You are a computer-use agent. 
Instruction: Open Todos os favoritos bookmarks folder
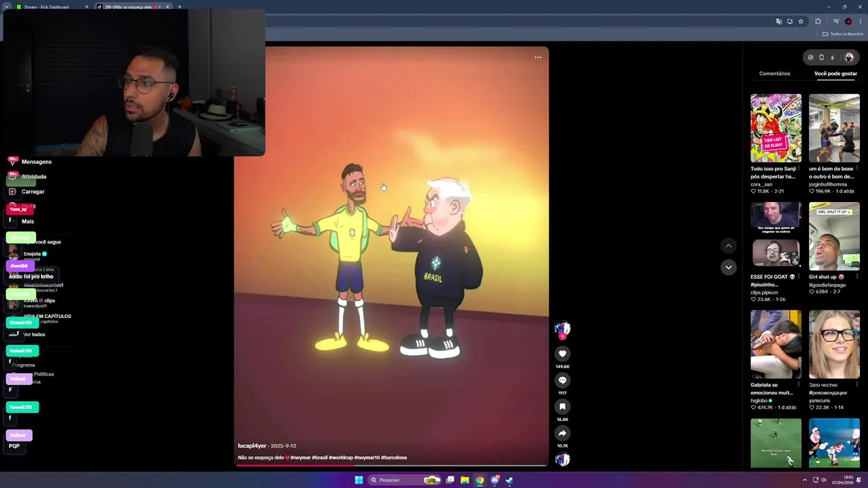[843, 34]
